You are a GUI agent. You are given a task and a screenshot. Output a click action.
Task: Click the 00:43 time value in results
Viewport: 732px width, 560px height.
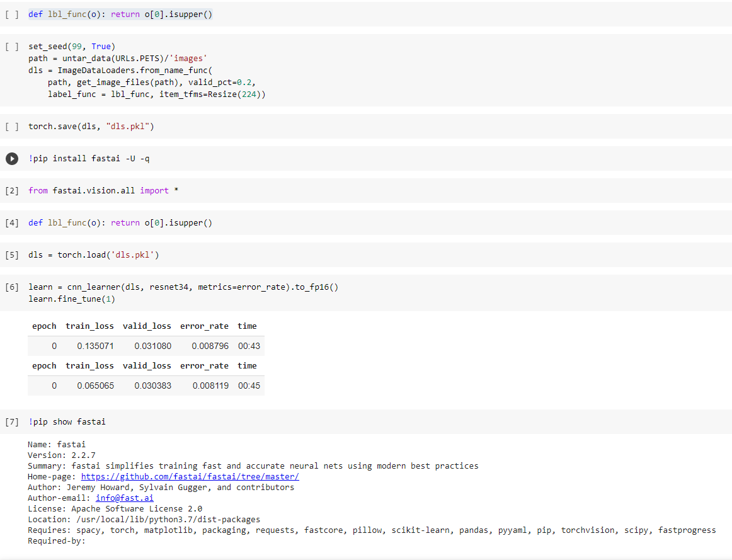point(249,346)
